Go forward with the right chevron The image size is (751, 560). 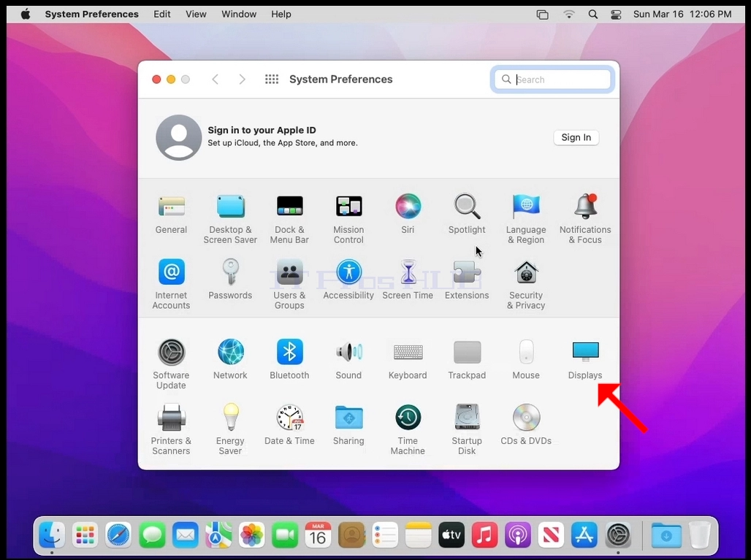(242, 80)
